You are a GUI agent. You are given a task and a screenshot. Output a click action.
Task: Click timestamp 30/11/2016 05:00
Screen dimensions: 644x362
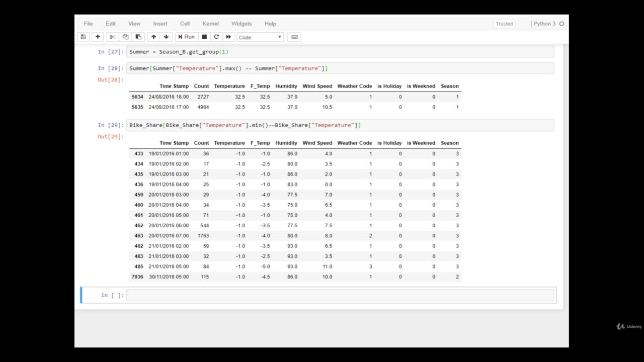pyautogui.click(x=169, y=277)
